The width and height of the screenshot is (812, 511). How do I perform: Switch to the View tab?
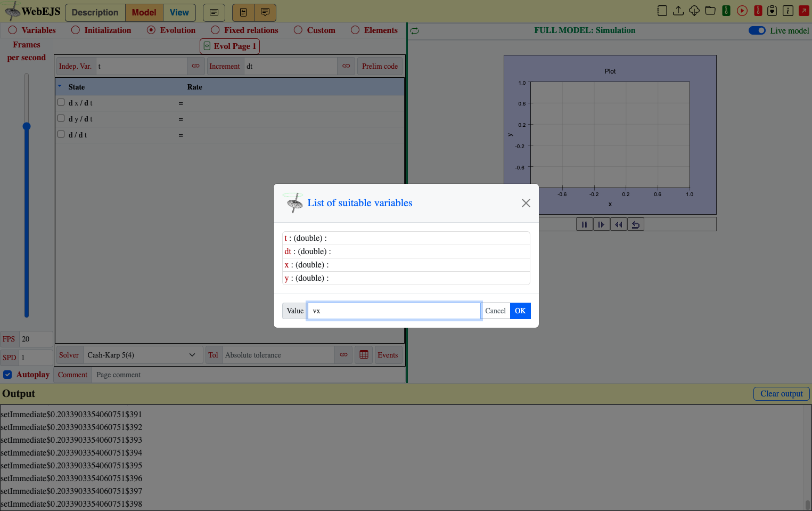tap(179, 12)
